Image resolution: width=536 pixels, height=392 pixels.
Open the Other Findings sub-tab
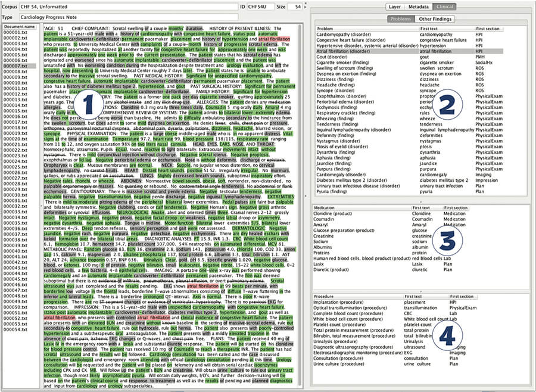tap(435, 19)
